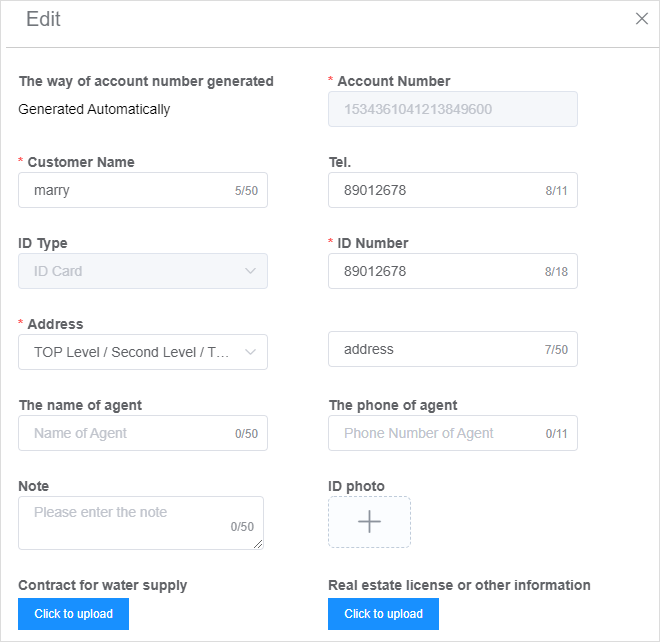Click the detailed address text field
The height and width of the screenshot is (642, 660).
pyautogui.click(x=452, y=349)
